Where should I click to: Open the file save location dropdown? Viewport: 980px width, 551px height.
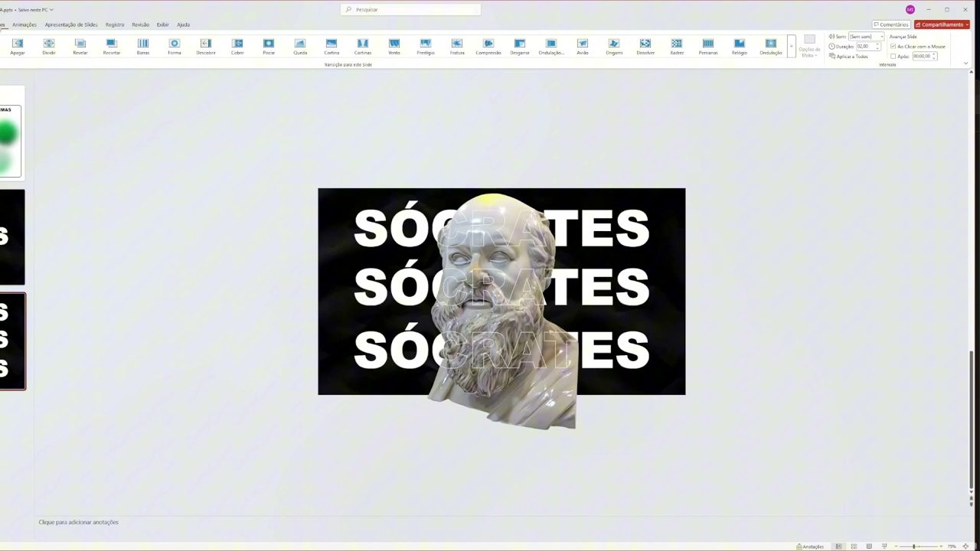[x=51, y=9]
